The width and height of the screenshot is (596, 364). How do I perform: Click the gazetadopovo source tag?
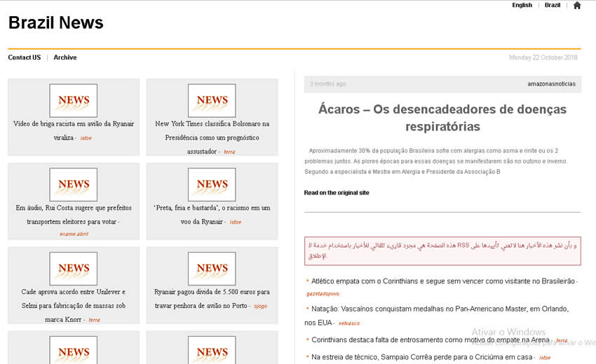click(323, 294)
